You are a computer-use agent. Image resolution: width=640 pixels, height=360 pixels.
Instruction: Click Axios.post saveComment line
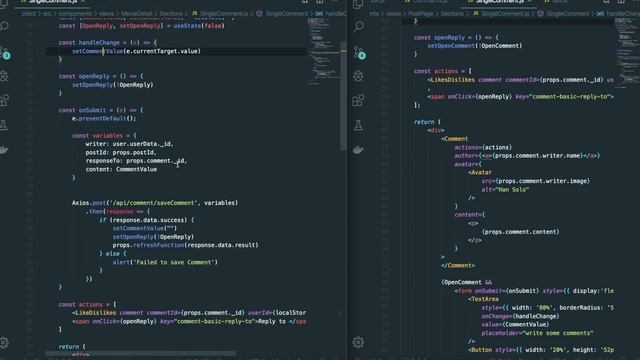(155, 203)
